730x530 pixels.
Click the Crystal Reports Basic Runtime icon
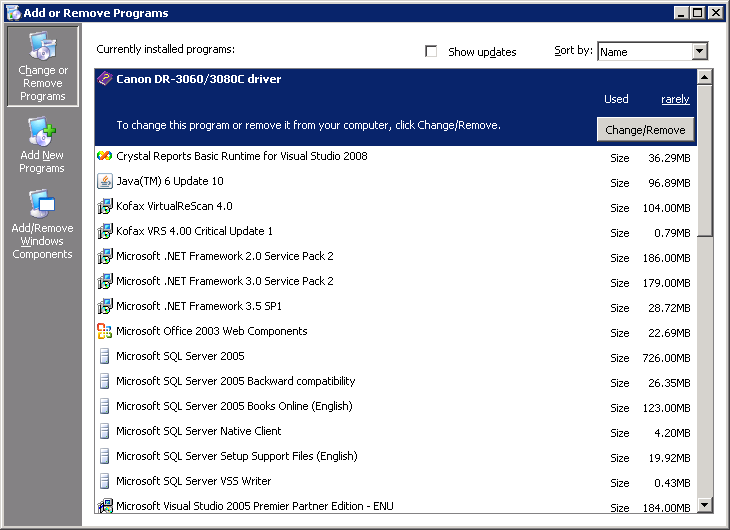coord(105,156)
